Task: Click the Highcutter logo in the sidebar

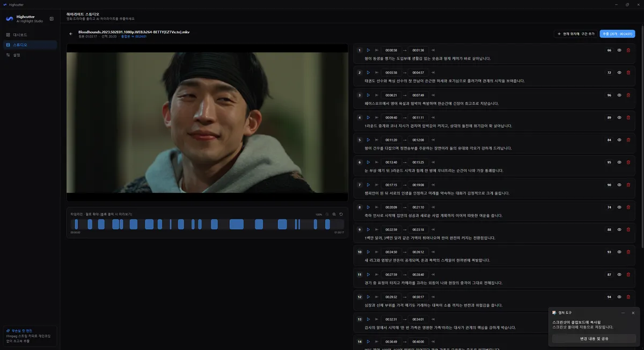Action: [9, 19]
